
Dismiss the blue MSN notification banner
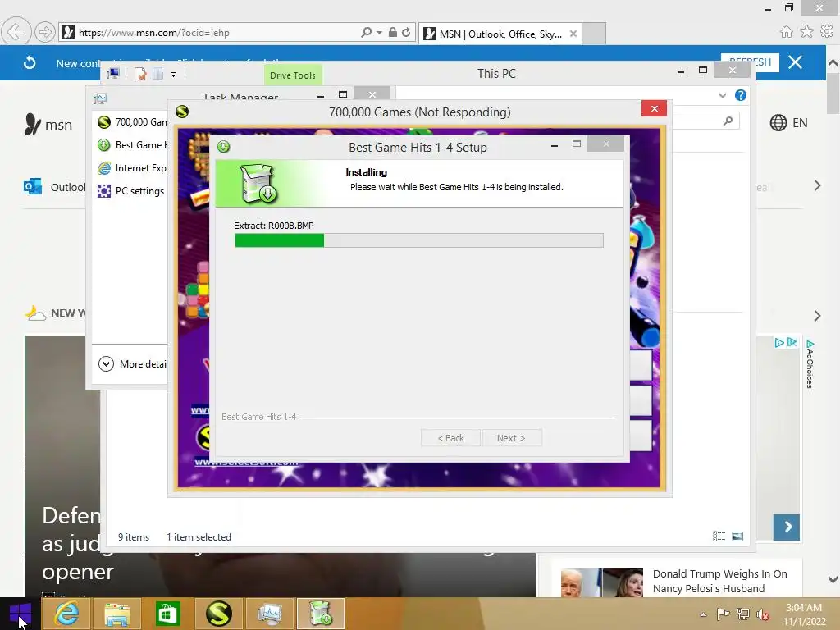[796, 62]
